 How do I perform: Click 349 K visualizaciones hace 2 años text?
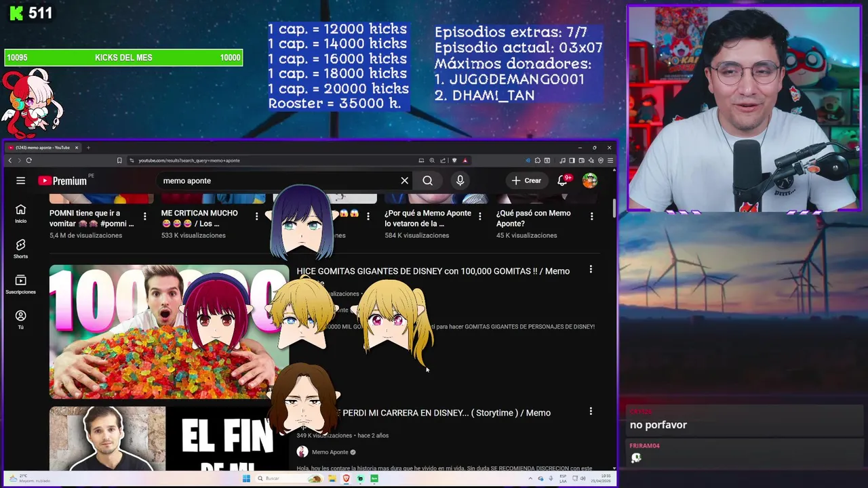pyautogui.click(x=342, y=436)
